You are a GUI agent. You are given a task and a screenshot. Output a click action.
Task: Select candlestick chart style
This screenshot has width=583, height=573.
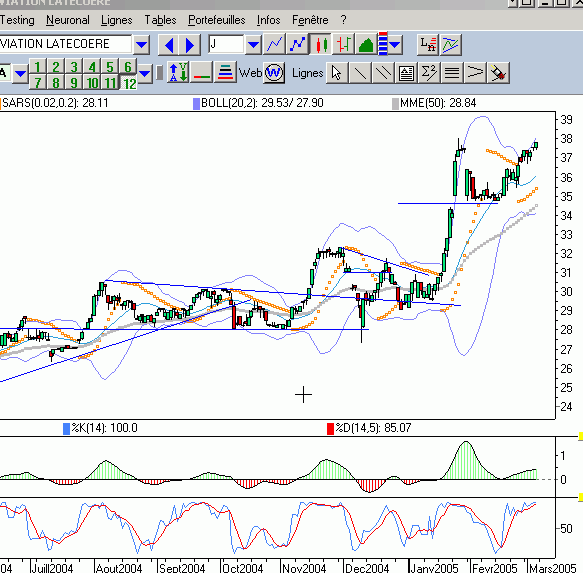[x=321, y=45]
